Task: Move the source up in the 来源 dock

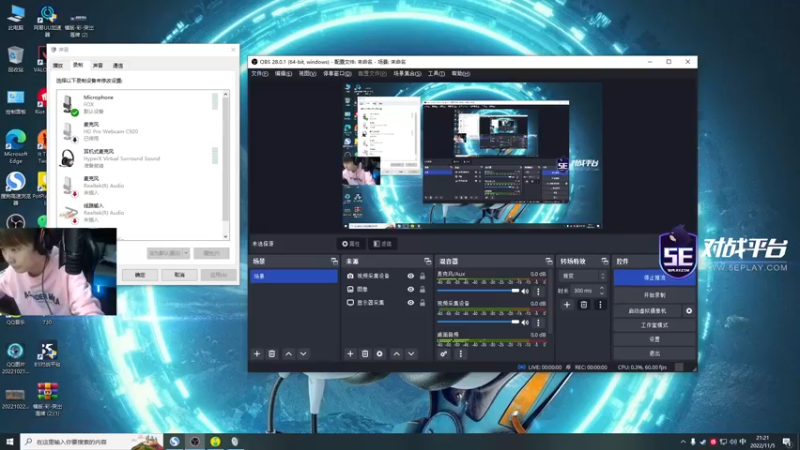Action: pos(396,354)
